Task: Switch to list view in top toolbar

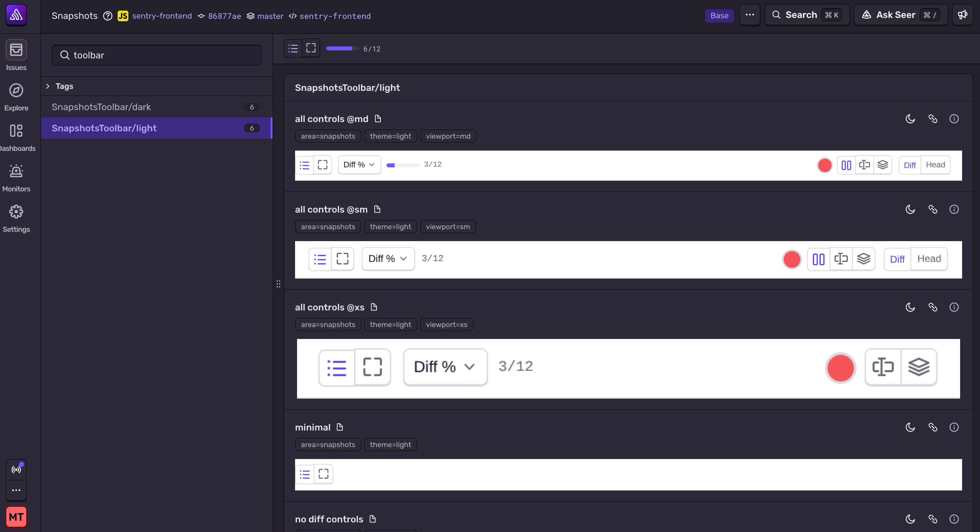Action: (x=293, y=48)
